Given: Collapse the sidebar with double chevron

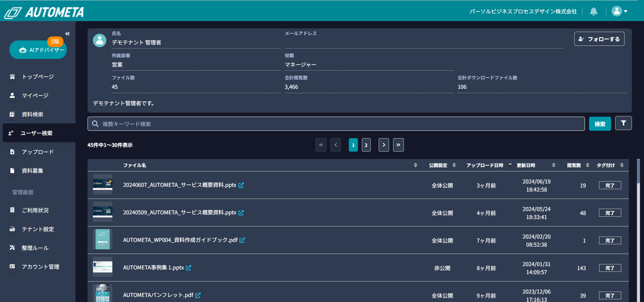Looking at the screenshot, I should point(68,34).
